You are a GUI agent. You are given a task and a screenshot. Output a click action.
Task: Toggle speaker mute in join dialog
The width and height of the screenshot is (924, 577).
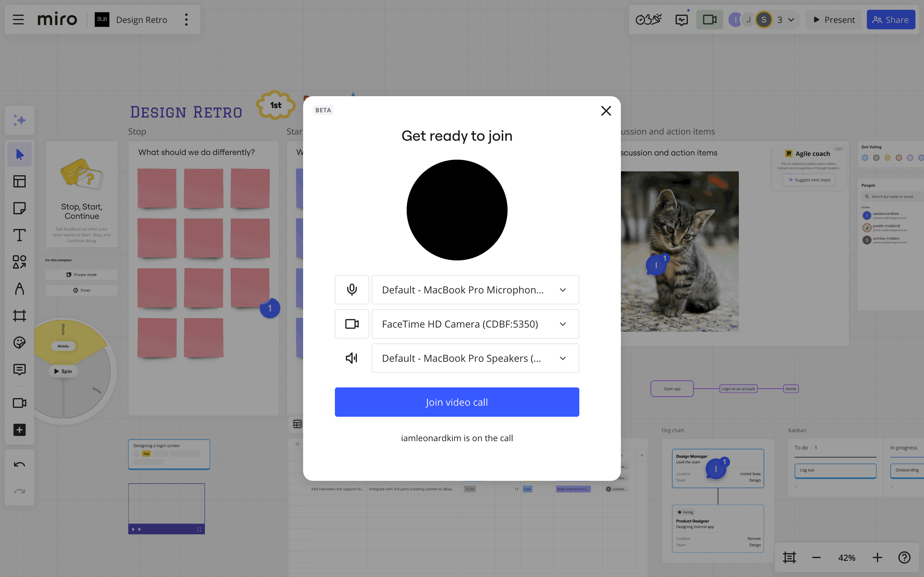[x=352, y=358]
